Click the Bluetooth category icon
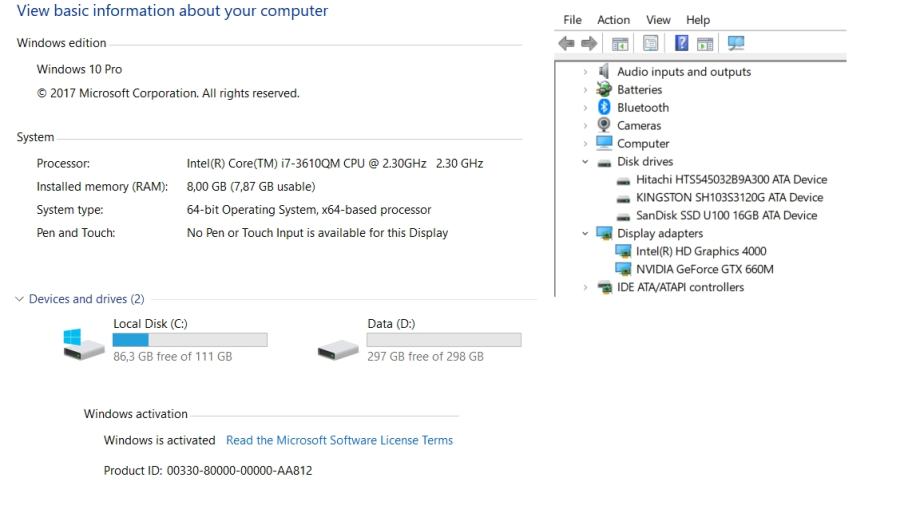 coord(604,107)
